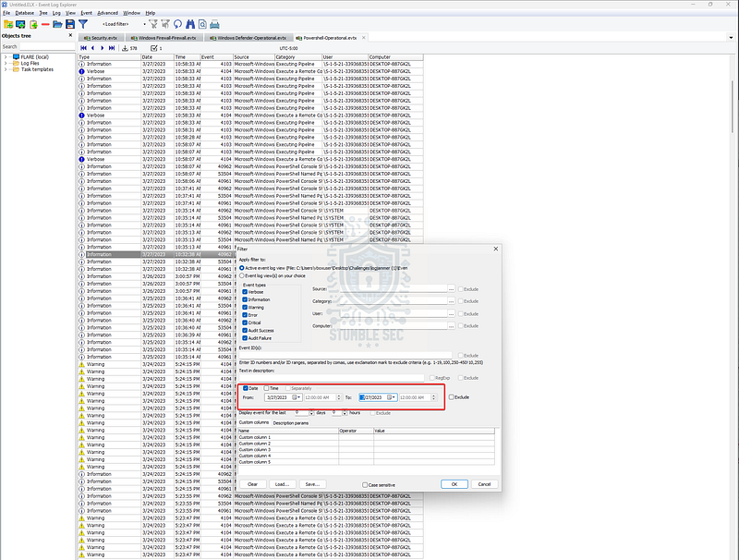Click the quick filter funnel icon beside refresh
The height and width of the screenshot is (560, 739).
[165, 24]
